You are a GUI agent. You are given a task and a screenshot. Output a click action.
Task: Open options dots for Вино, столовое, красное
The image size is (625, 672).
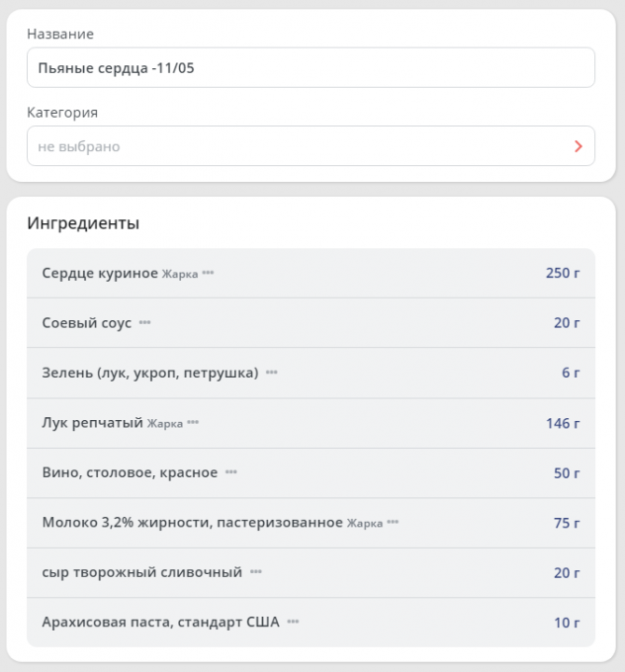(231, 473)
